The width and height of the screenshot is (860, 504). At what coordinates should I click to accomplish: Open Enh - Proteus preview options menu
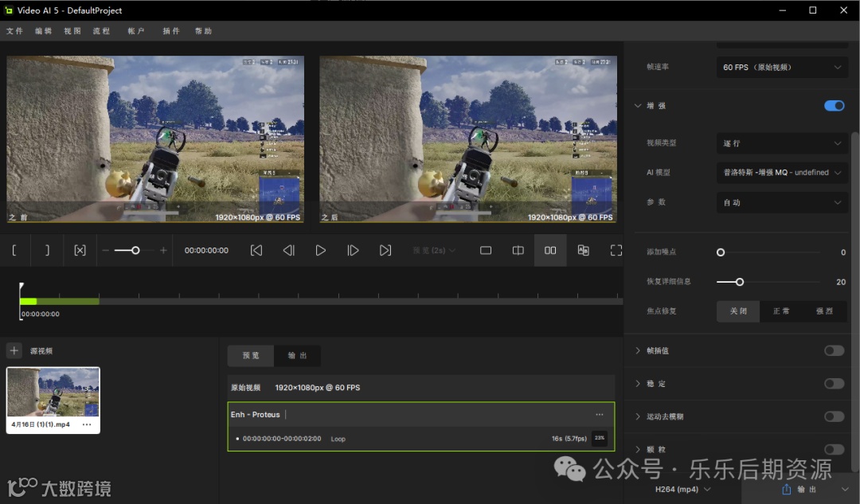click(599, 415)
